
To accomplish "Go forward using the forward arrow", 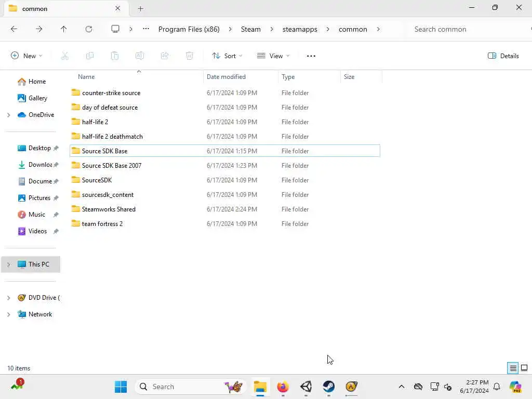I will tap(39, 29).
